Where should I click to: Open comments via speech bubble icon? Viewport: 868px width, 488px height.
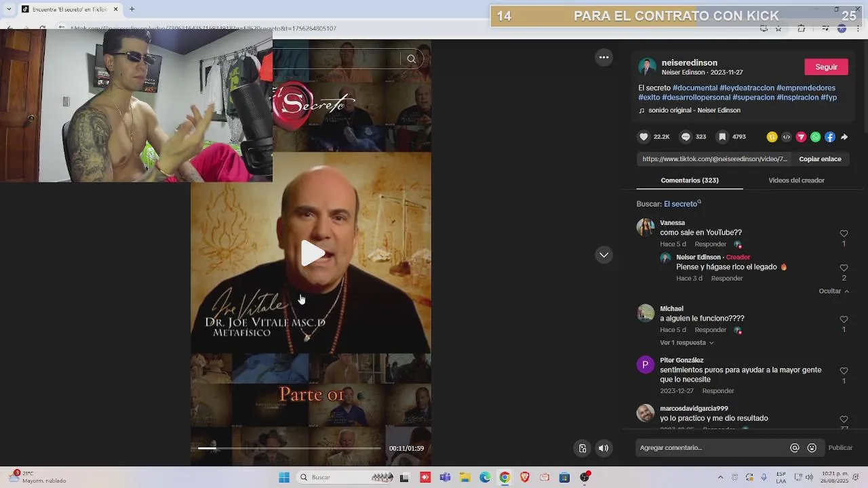pyautogui.click(x=686, y=137)
